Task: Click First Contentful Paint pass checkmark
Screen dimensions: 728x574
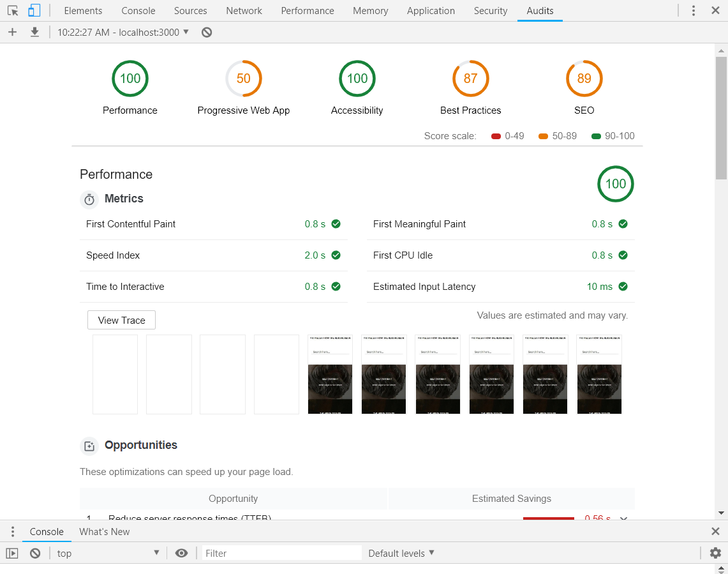Action: pyautogui.click(x=336, y=224)
